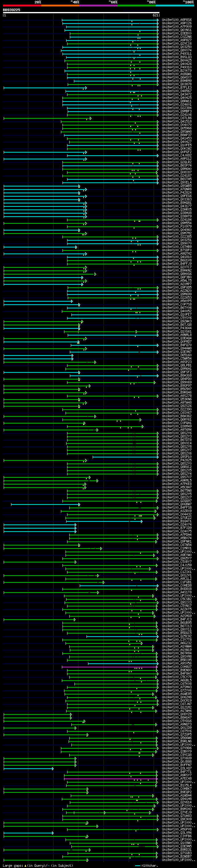Click the cyan ~100% legend segment
Image resolution: width=197 pixels, height=868 pixels.
(175, 6)
